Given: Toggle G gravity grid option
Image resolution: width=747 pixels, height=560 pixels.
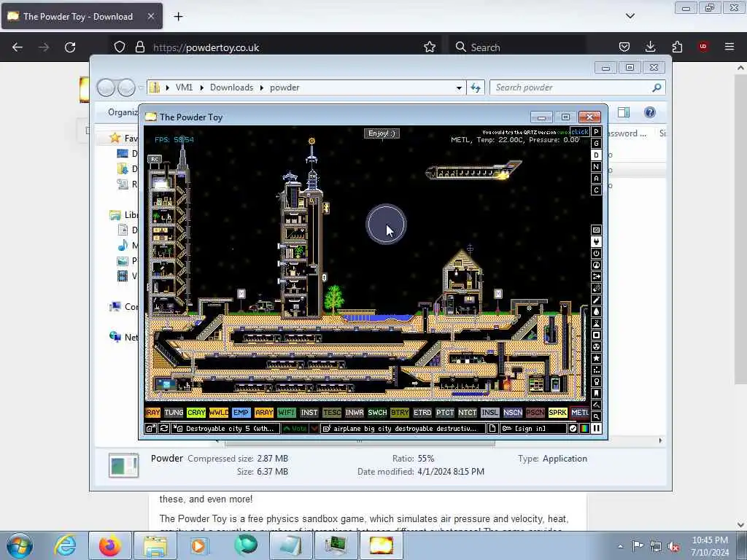Looking at the screenshot, I should point(596,144).
